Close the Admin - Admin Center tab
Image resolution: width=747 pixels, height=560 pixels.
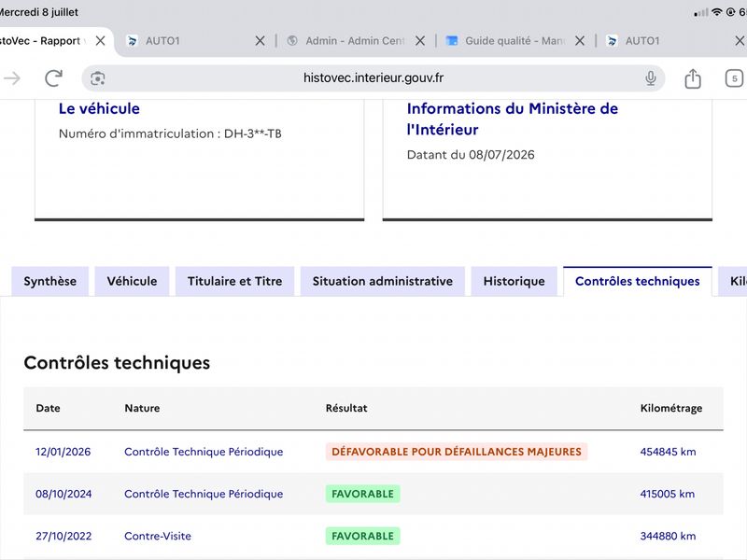click(419, 41)
